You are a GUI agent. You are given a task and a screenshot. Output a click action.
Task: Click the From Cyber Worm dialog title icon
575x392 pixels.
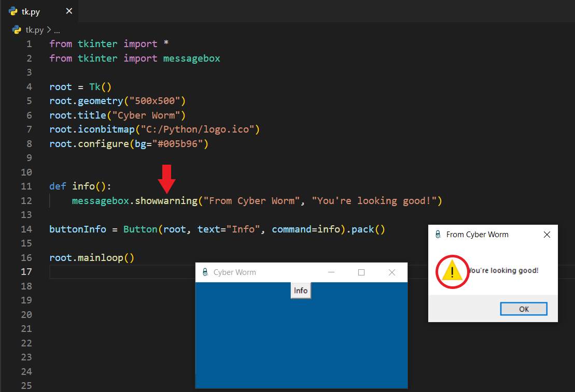438,235
